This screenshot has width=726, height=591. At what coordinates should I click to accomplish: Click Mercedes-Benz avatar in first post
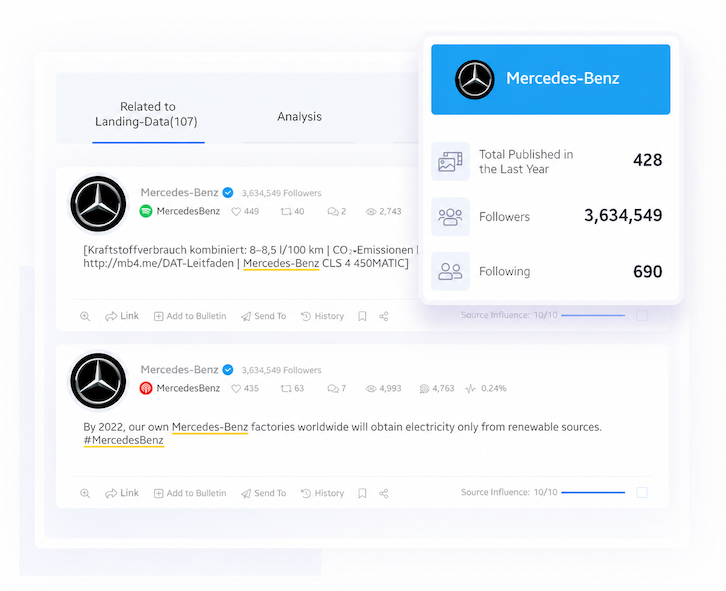(98, 204)
